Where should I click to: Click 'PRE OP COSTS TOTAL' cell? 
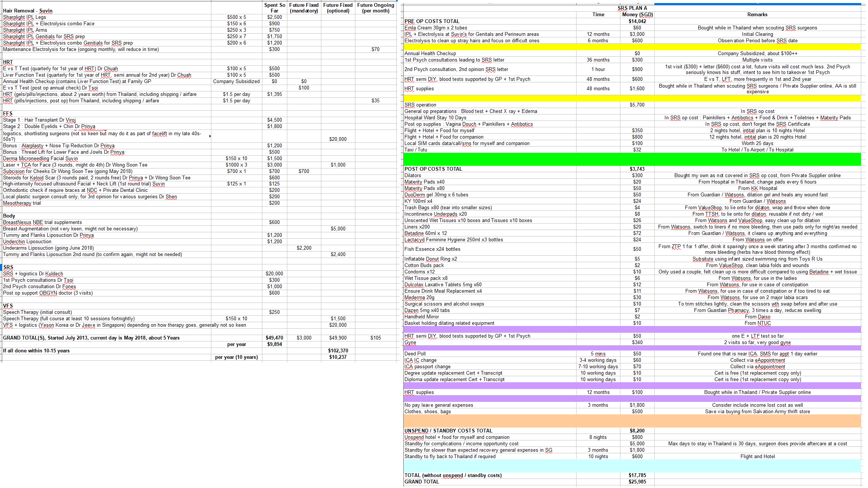tap(432, 21)
